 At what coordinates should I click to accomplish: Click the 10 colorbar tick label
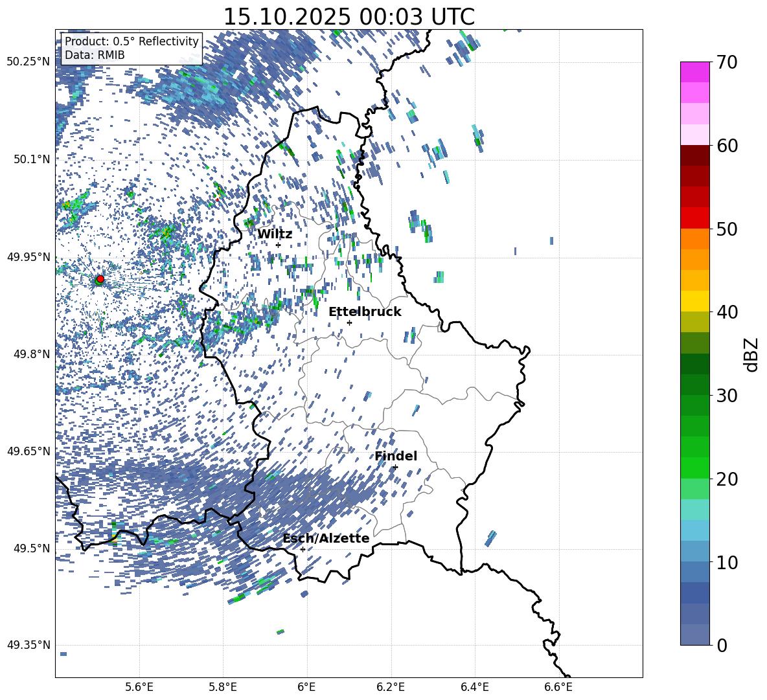(727, 562)
